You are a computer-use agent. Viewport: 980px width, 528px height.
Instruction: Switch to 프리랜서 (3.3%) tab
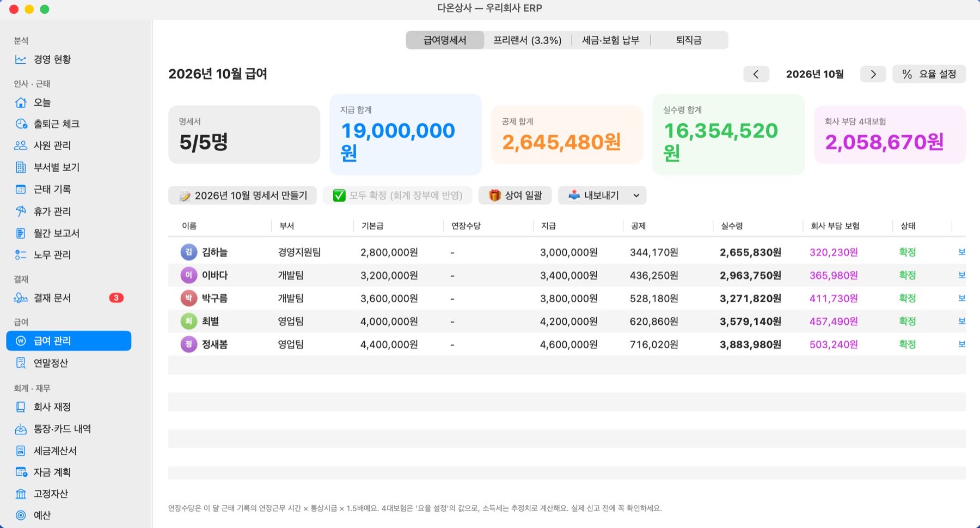pyautogui.click(x=528, y=40)
